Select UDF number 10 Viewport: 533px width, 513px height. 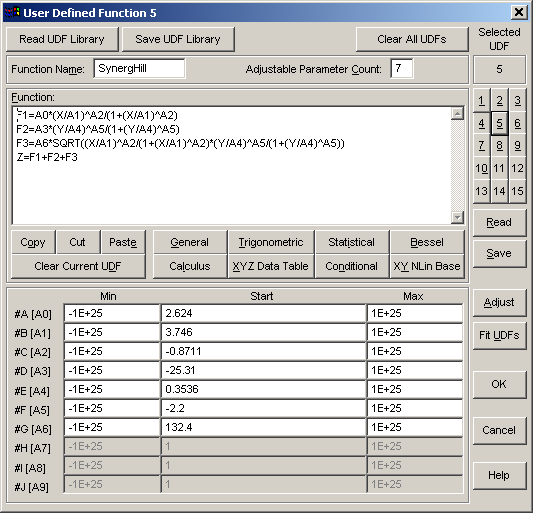[x=481, y=168]
